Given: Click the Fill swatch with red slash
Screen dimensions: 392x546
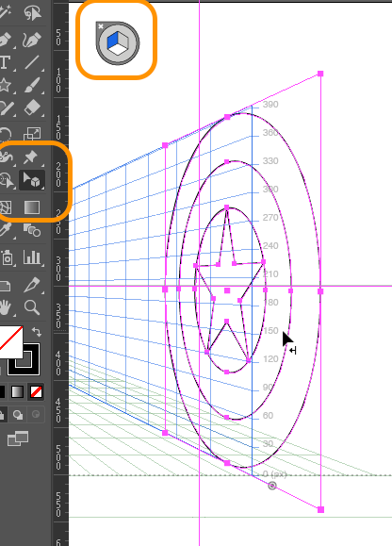Looking at the screenshot, I should [x=10, y=342].
